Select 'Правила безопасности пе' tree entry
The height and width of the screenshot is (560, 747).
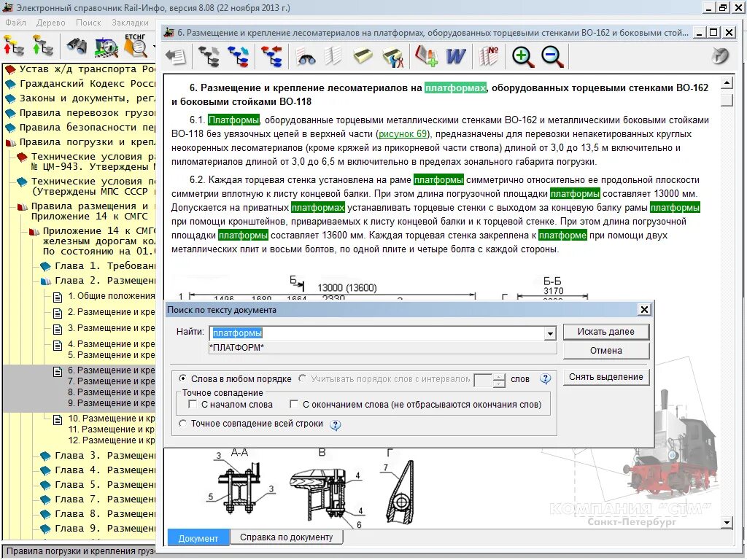[88, 128]
